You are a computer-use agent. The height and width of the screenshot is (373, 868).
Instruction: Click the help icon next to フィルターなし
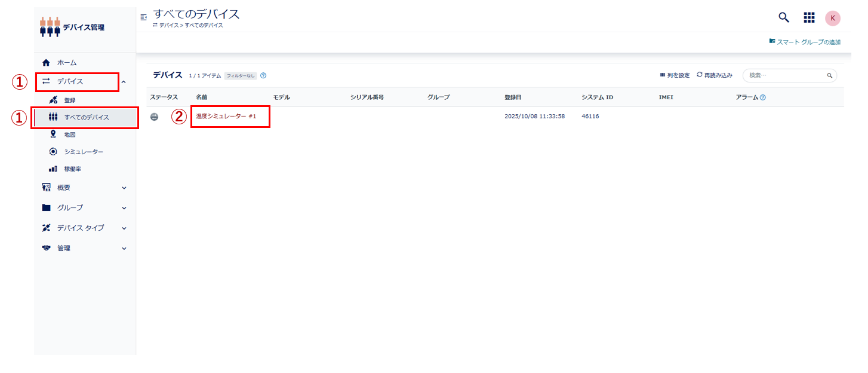click(x=263, y=76)
